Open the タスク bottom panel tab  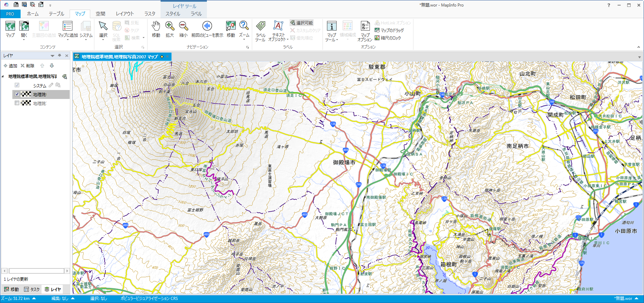[32, 289]
